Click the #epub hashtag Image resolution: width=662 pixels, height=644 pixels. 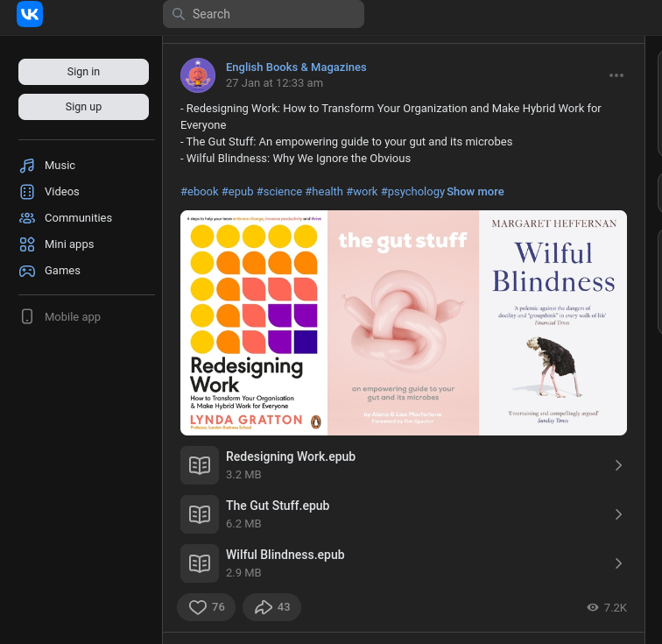pos(237,192)
